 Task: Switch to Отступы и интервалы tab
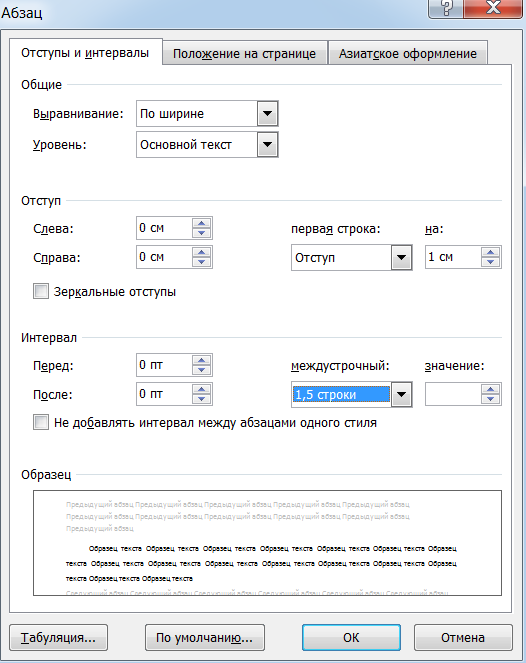pyautogui.click(x=85, y=53)
